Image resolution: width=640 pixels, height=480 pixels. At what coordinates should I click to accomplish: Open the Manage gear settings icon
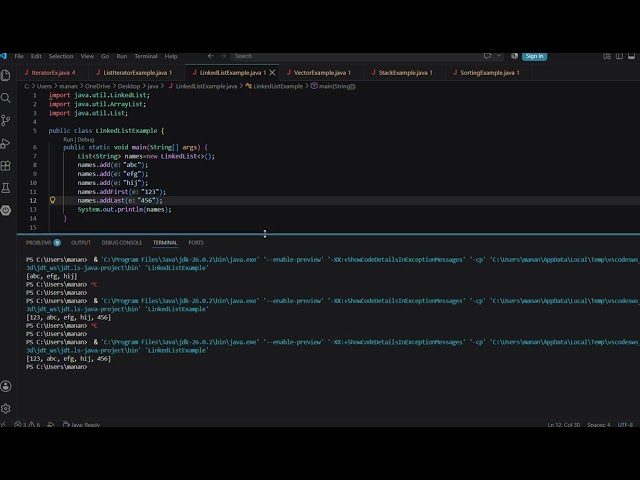click(6, 408)
